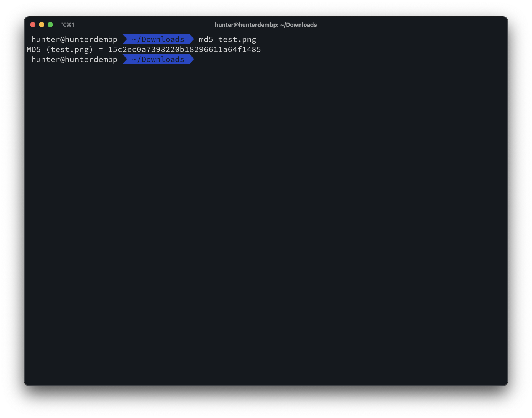Click the red close window button
Screen dimensions: 532x418
click(33, 25)
